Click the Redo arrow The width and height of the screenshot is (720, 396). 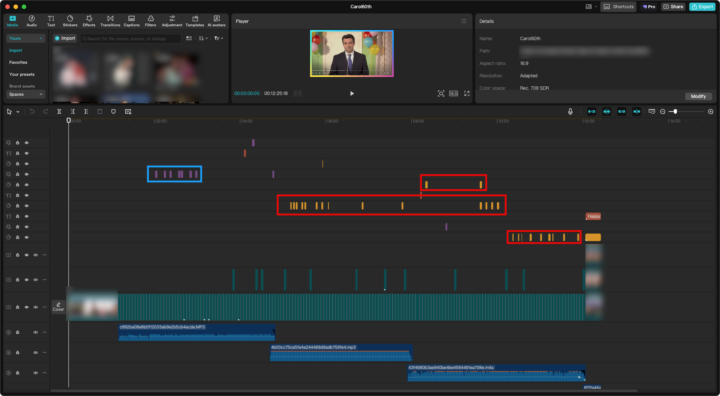tap(45, 112)
